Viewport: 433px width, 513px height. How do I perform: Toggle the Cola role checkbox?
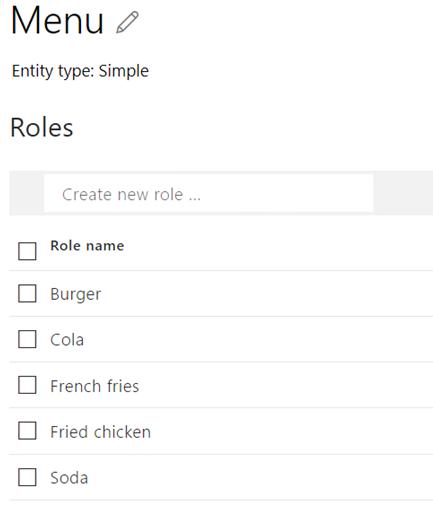tap(27, 339)
